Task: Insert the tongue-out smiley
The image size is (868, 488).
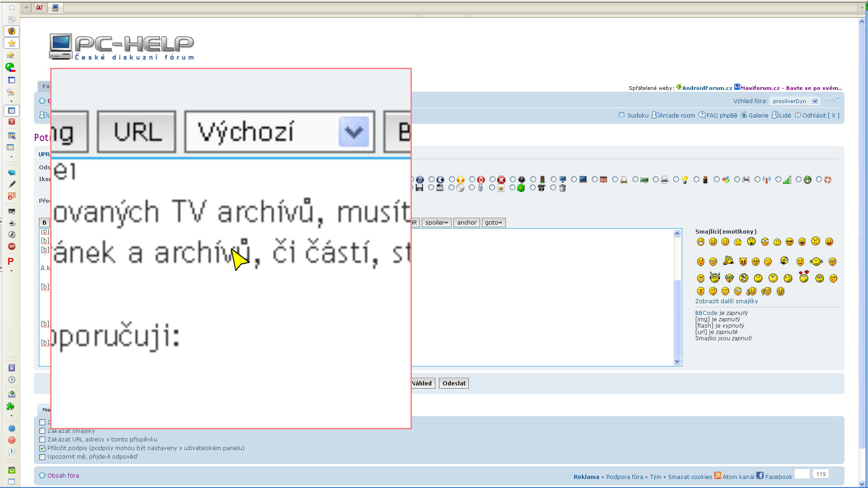Action: tap(829, 242)
